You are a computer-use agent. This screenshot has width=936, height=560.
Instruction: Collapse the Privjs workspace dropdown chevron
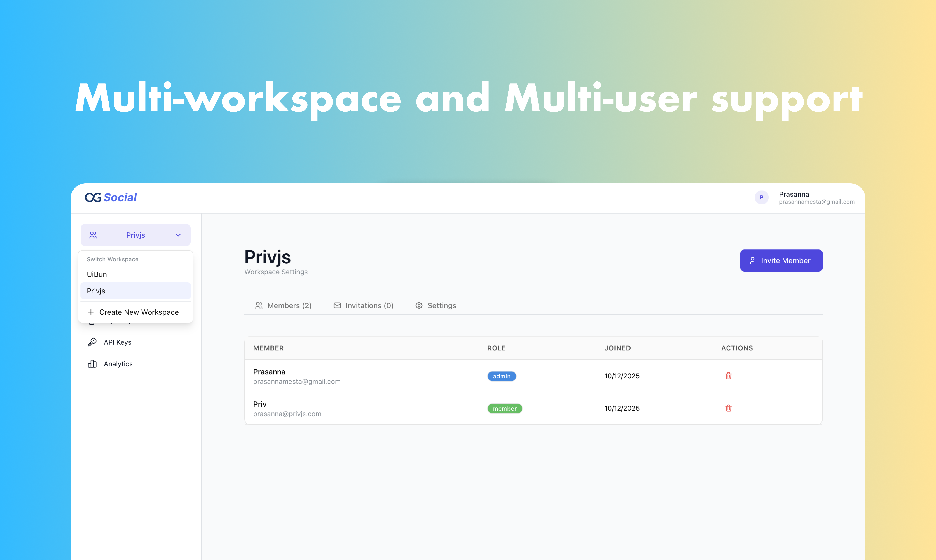178,235
